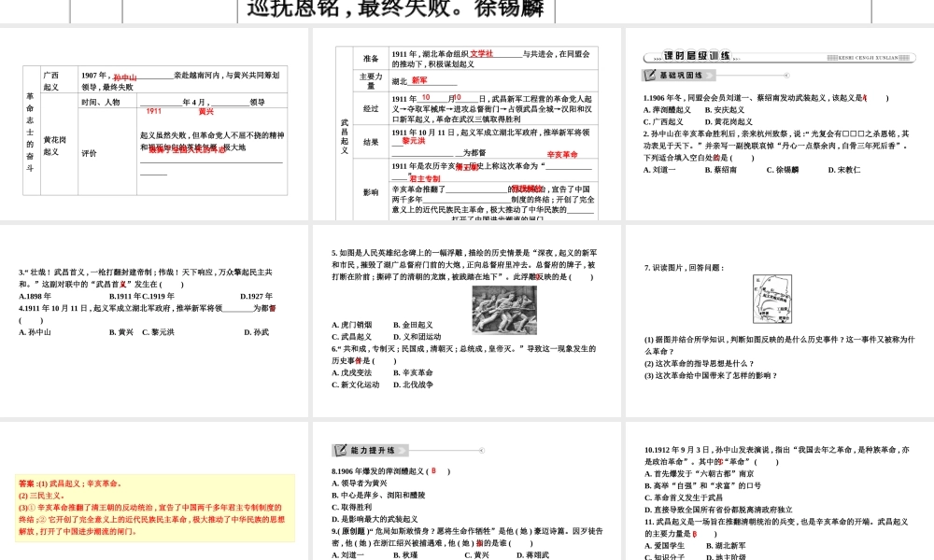Select option C. 新文化运动
The width and height of the screenshot is (934, 560).
(x=356, y=385)
